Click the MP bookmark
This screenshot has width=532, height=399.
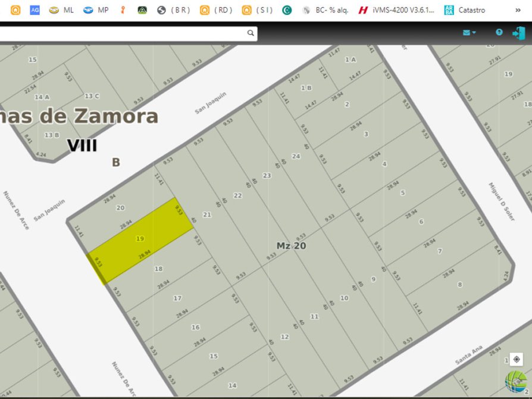[97, 10]
